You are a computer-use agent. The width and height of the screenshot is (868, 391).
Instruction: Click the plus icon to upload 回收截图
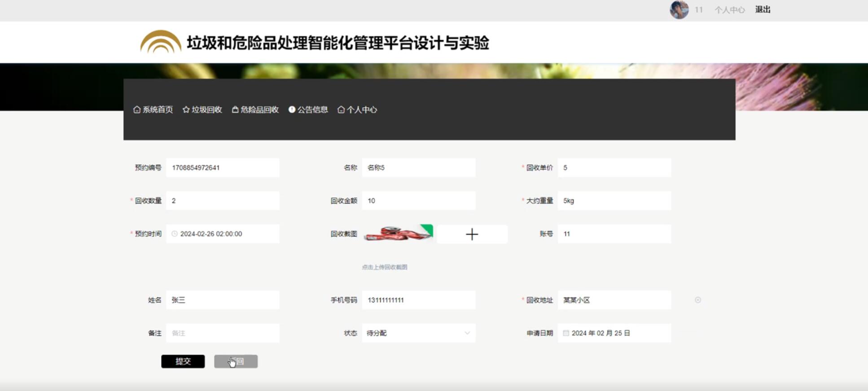[x=472, y=234]
